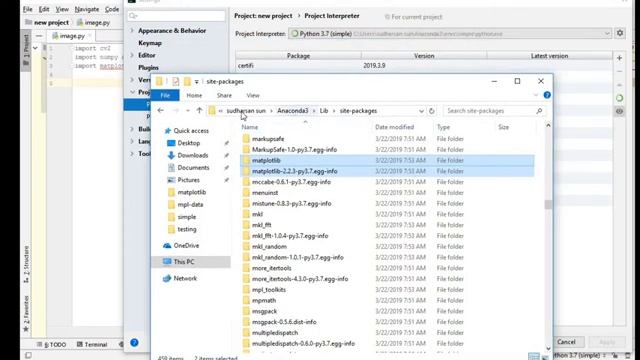Sort files by Name column
Viewport: 640px width, 360px height.
coord(249,127)
